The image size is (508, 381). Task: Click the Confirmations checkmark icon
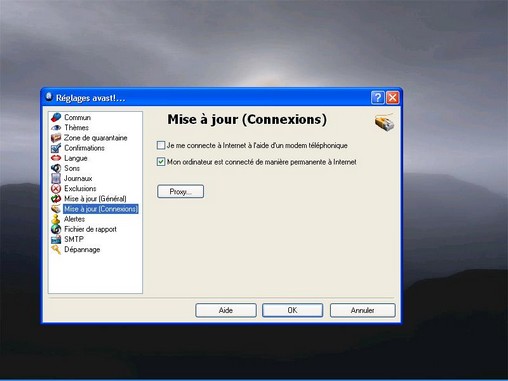point(56,148)
